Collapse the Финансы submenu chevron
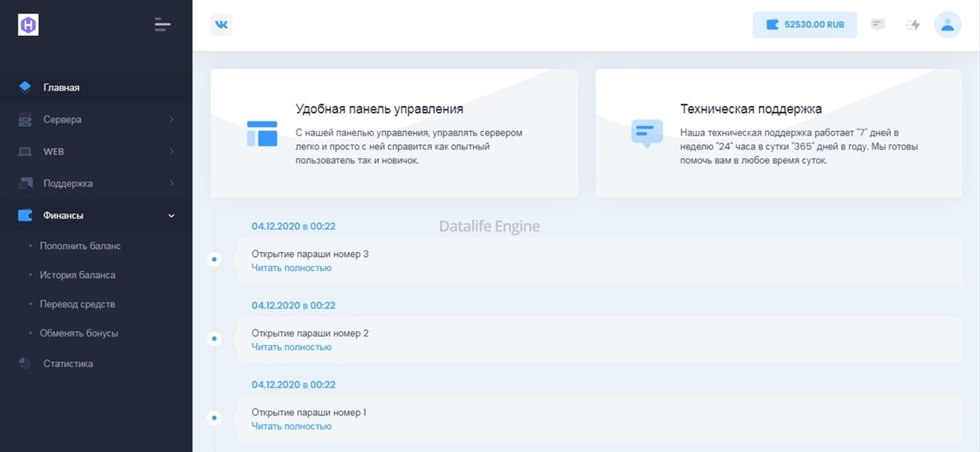 point(171,215)
